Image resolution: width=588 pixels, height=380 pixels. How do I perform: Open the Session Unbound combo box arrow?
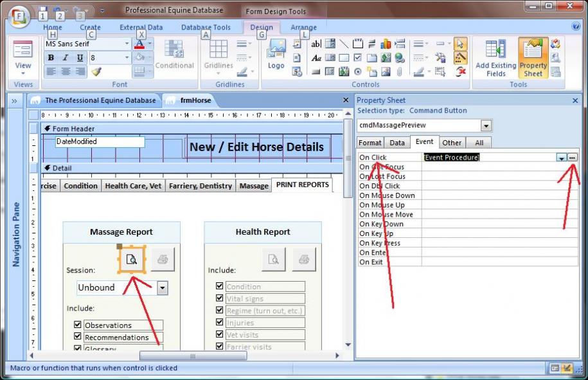click(x=163, y=288)
